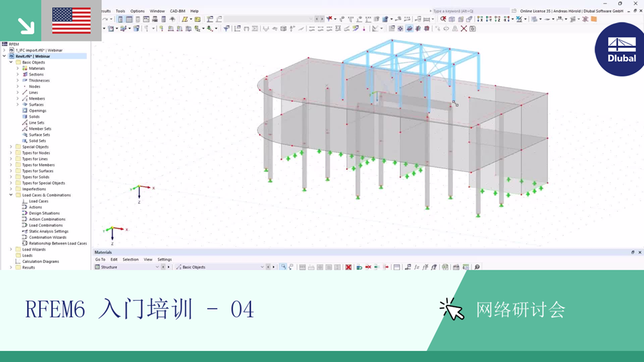Click the search magnifier icon in Materials toolbar
This screenshot has height=362, width=644.
coord(477,267)
